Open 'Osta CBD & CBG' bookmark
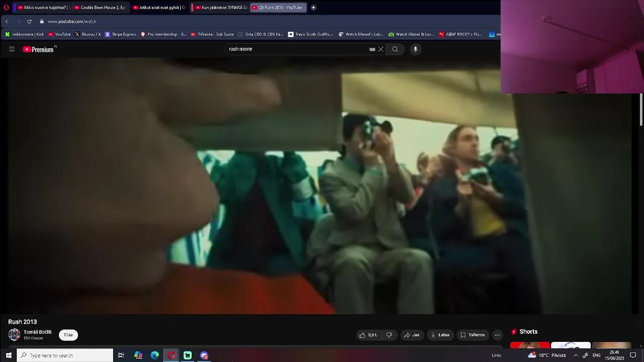Screen dimensions: 644x362 (x=261, y=34)
